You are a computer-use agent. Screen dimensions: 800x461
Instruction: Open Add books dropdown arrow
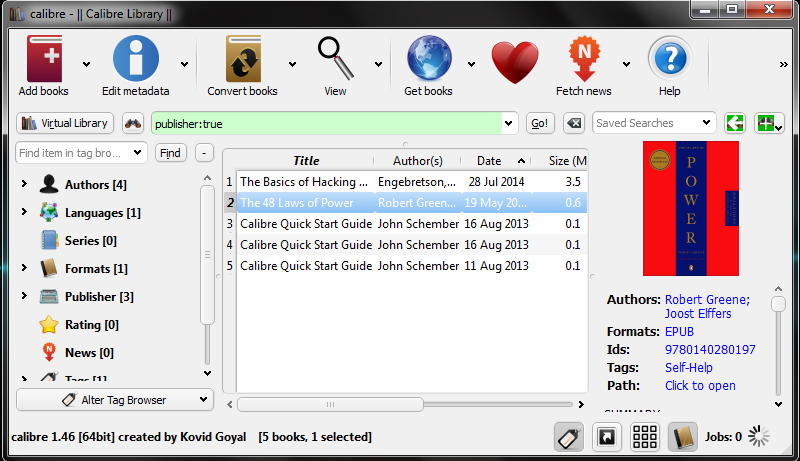click(87, 64)
